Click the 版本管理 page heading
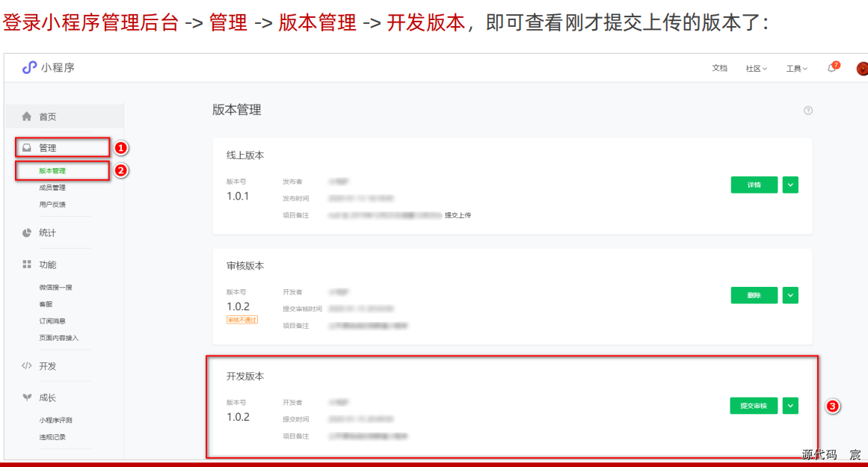Viewport: 868px width, 467px height. pyautogui.click(x=236, y=110)
